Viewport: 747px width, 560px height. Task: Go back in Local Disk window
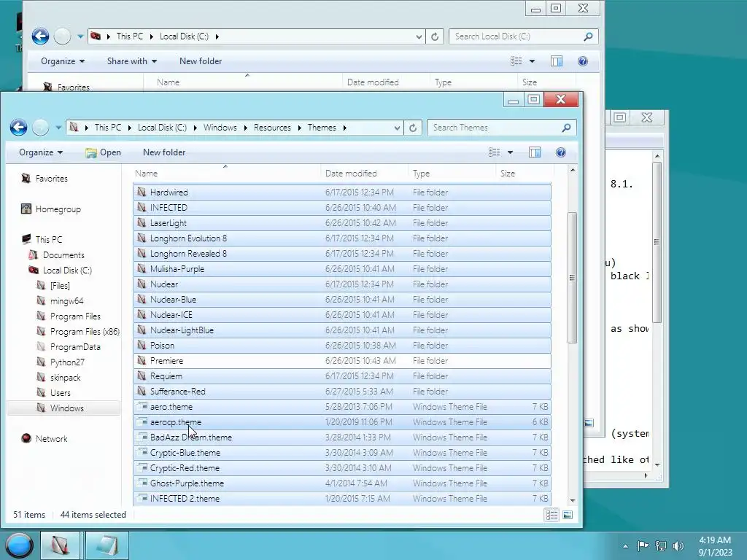coord(41,36)
